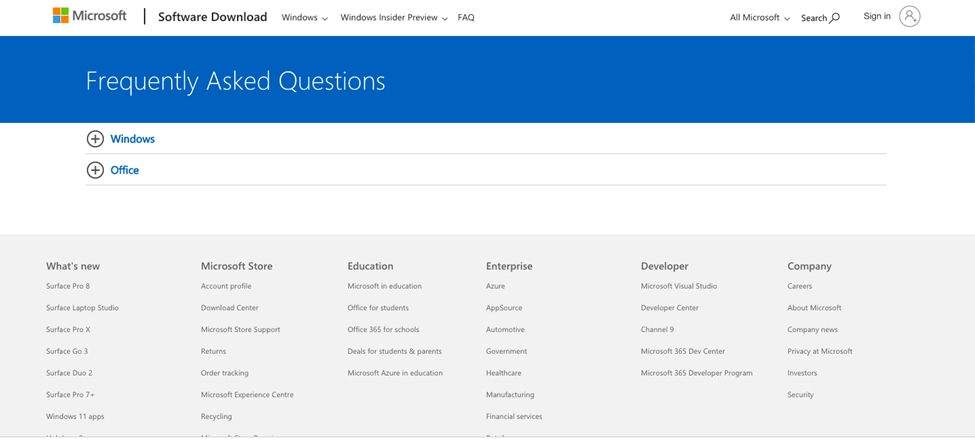Open the Windows 11 apps link
Image resolution: width=975 pixels, height=440 pixels.
pyautogui.click(x=75, y=416)
